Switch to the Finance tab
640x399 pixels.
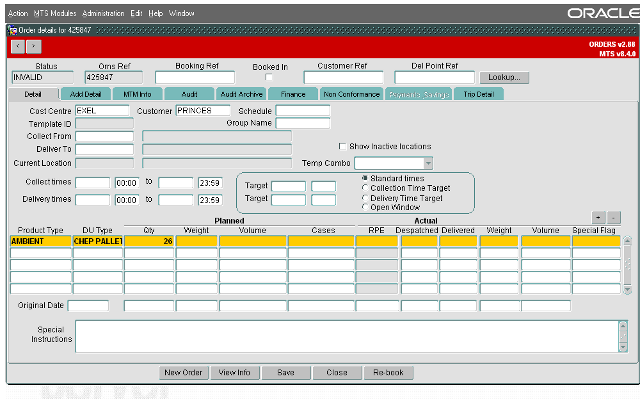(293, 94)
